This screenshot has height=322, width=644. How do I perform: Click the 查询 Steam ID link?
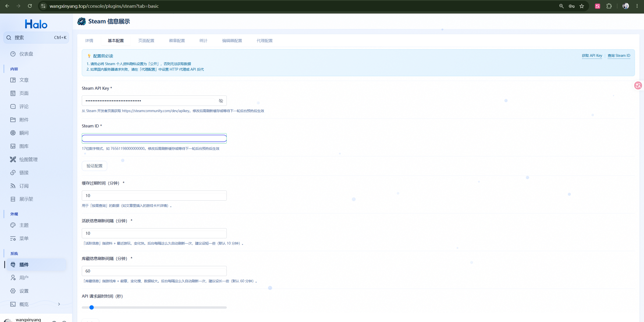[619, 56]
